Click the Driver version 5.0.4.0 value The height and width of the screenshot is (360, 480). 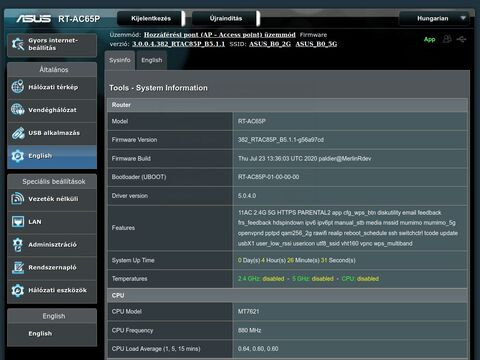coord(247,196)
